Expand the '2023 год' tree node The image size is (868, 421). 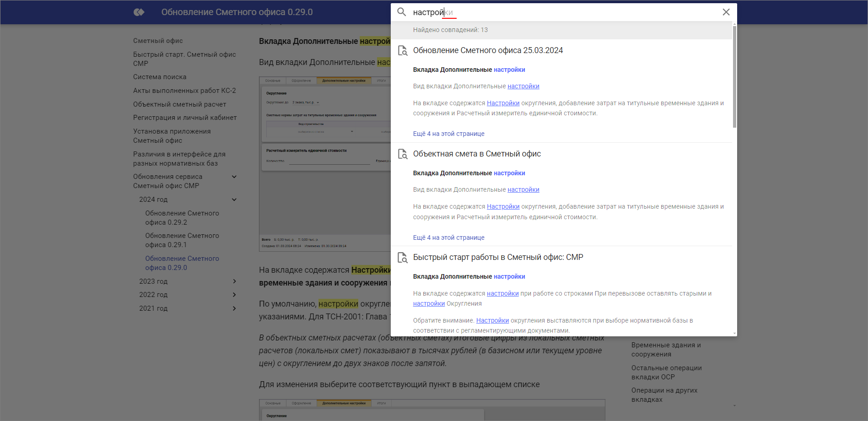[x=234, y=281]
